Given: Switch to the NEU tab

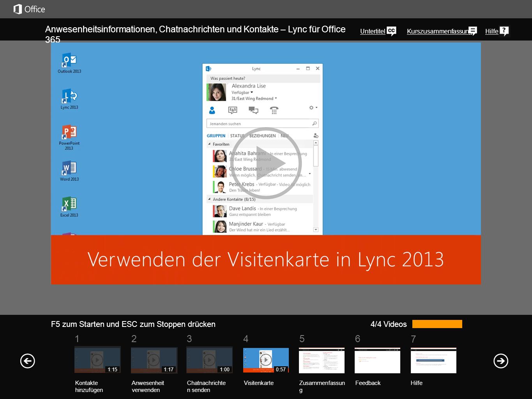Looking at the screenshot, I should tap(285, 136).
